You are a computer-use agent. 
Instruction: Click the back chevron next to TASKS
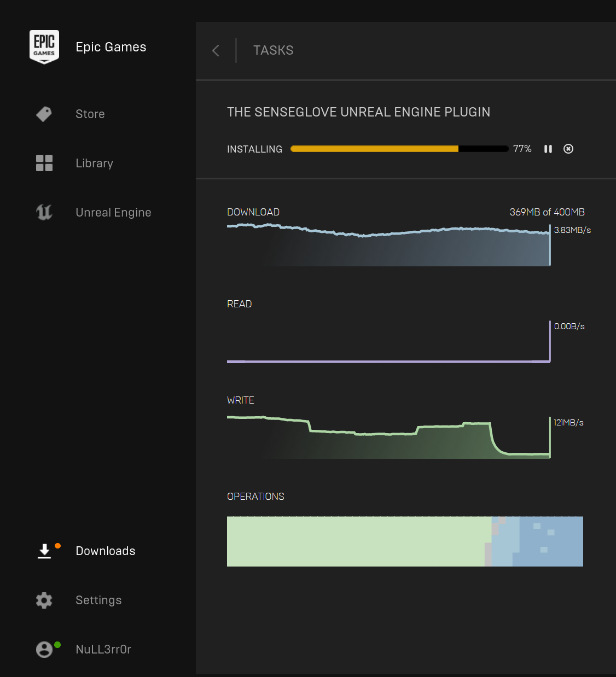(215, 50)
